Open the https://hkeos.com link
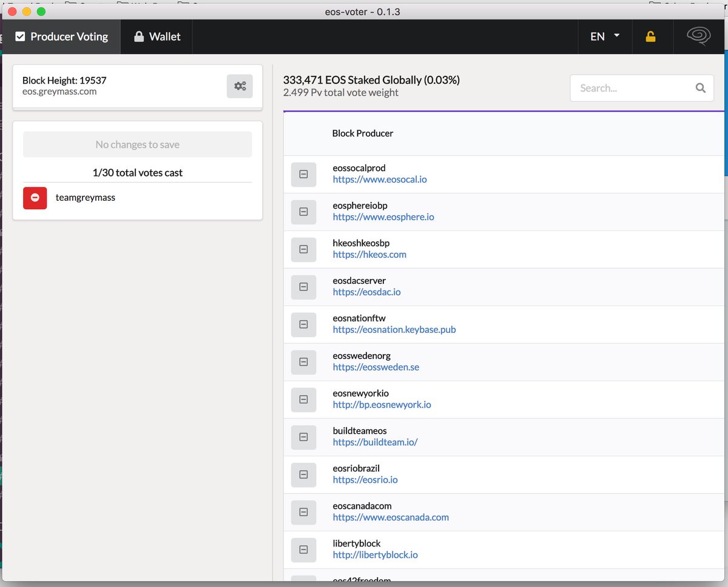The height and width of the screenshot is (587, 728). pos(369,255)
